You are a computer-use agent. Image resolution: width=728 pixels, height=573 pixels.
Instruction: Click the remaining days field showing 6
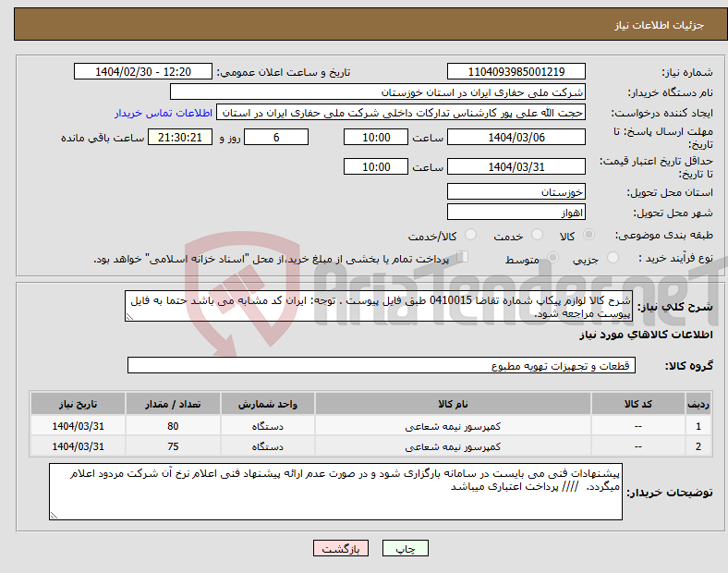pos(276,138)
